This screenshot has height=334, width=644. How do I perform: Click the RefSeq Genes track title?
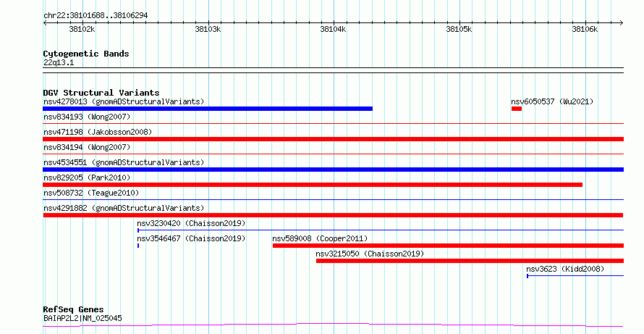73,309
